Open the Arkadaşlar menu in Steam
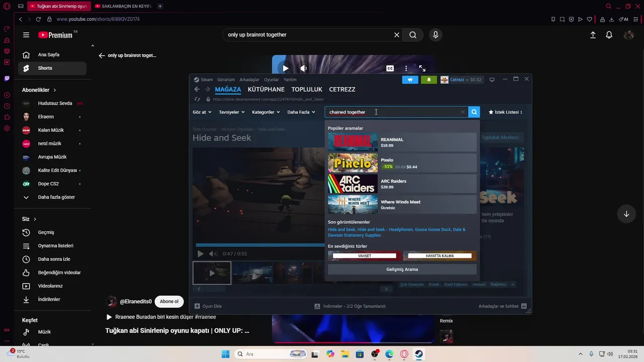 coord(250,79)
